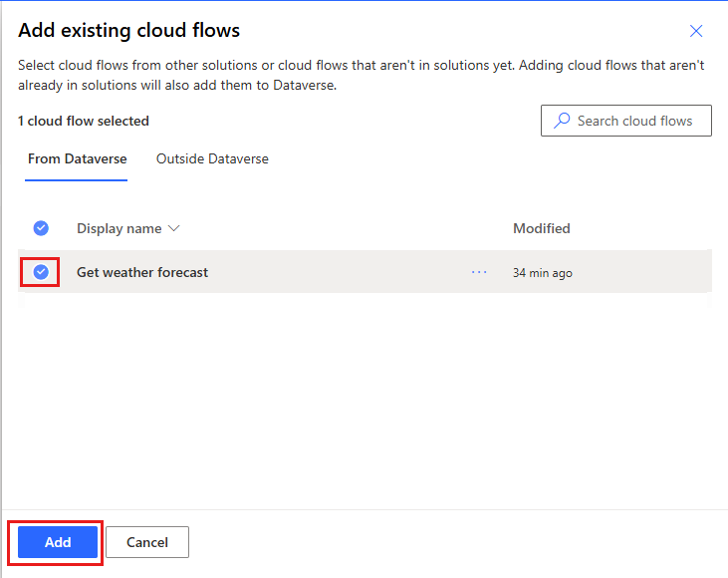Focus the Search cloud flows field

pyautogui.click(x=634, y=121)
